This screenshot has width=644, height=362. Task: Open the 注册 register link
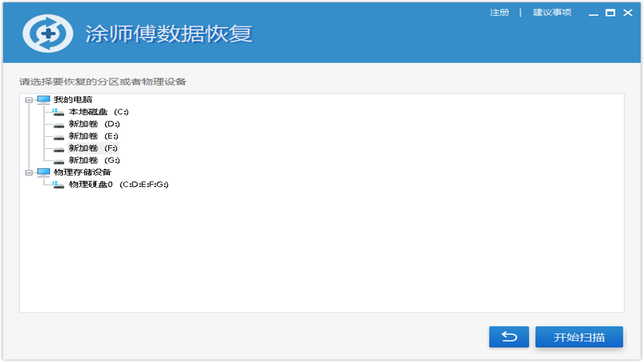click(x=499, y=13)
